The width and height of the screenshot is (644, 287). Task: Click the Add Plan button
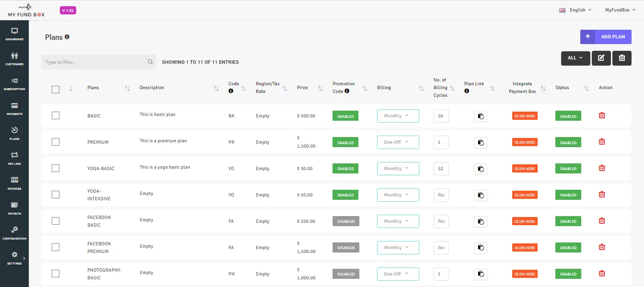(x=606, y=37)
